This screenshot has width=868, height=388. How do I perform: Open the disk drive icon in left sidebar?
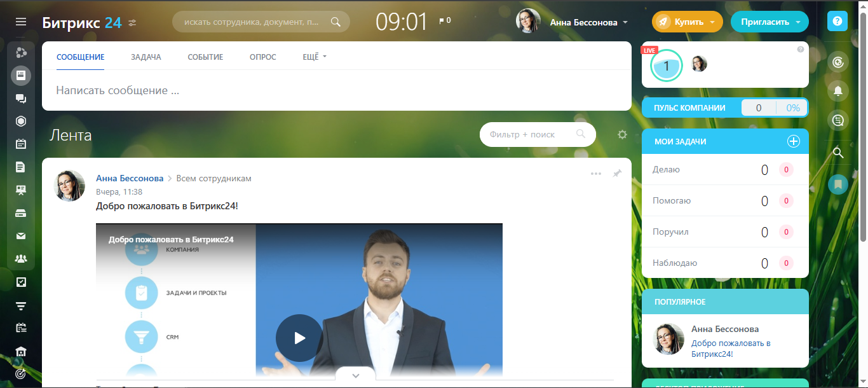pyautogui.click(x=21, y=213)
